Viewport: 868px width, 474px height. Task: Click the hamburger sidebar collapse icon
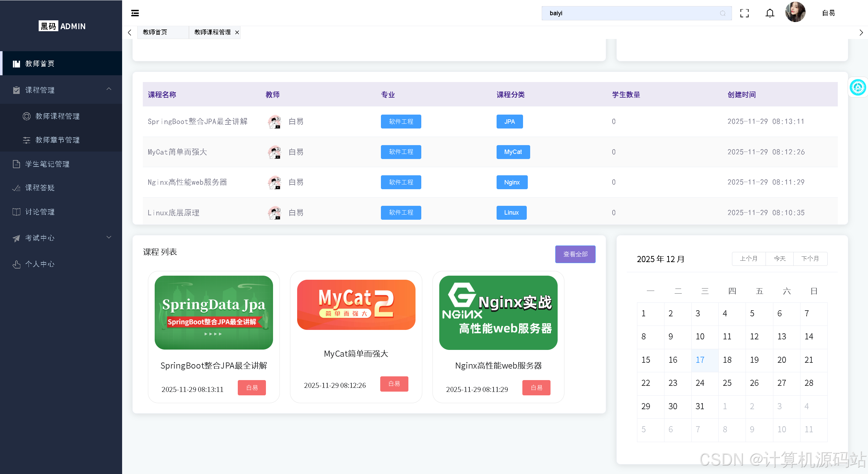135,13
